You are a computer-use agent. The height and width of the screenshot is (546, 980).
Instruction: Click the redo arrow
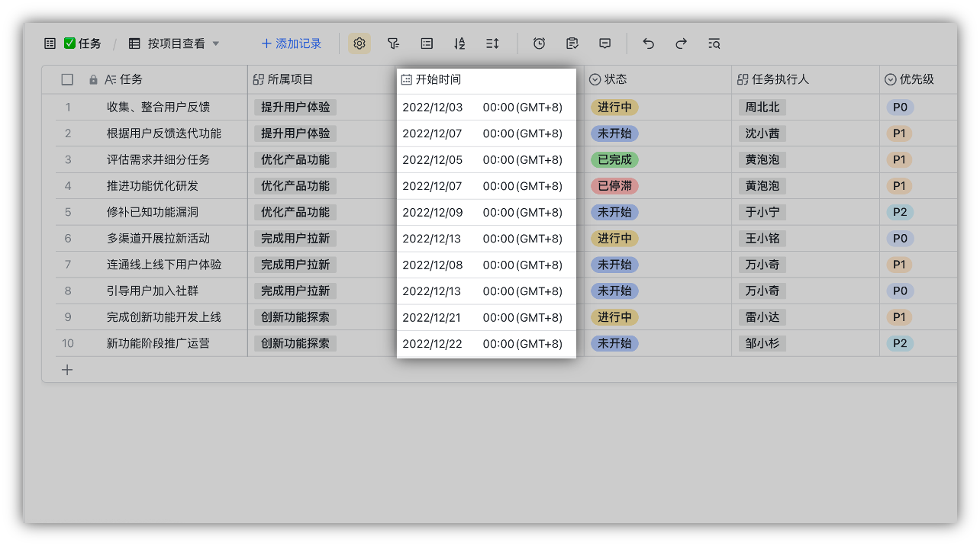pos(681,43)
